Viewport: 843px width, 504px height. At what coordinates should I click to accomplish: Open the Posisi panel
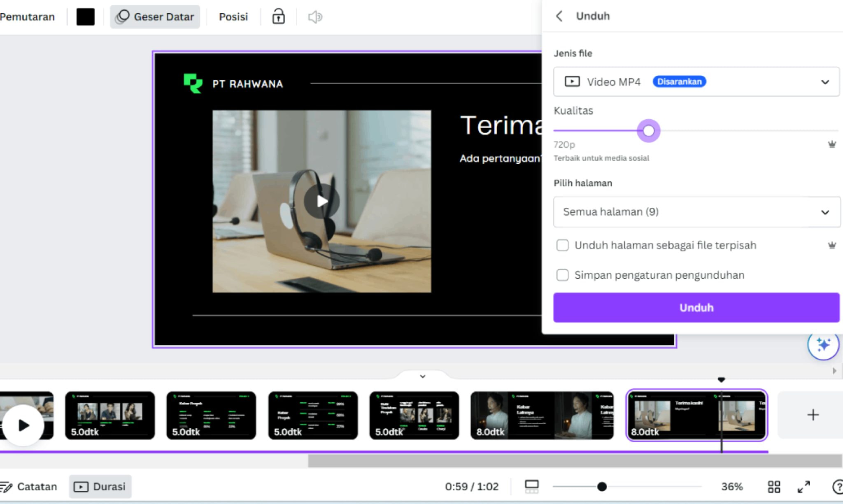point(233,16)
